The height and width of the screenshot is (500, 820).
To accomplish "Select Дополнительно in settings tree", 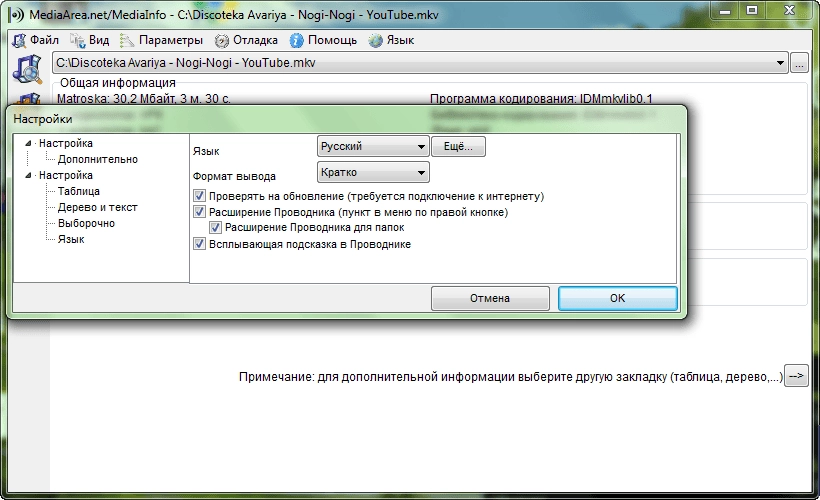I will point(98,160).
